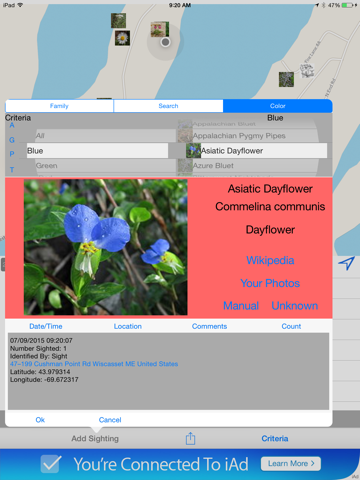
Task: Open the Cushman Point Rd address link
Action: [94, 364]
